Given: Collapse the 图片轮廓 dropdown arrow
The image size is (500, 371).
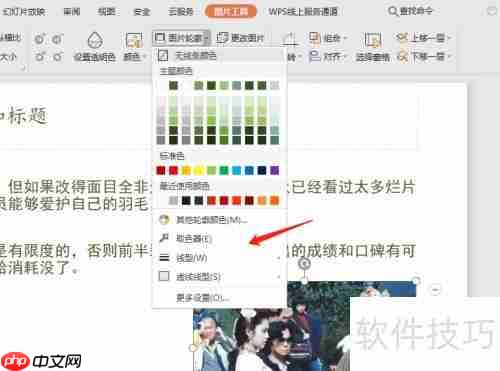Looking at the screenshot, I should coord(206,39).
